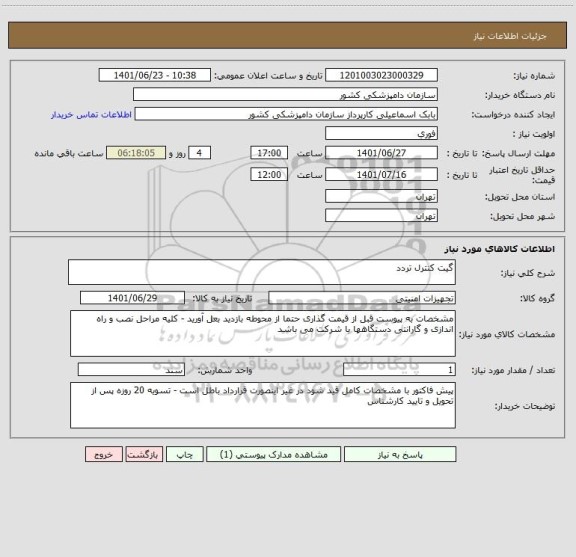Click the ایجاد کننده درخواست label
Image resolution: width=576 pixels, height=557 pixels.
[513, 115]
